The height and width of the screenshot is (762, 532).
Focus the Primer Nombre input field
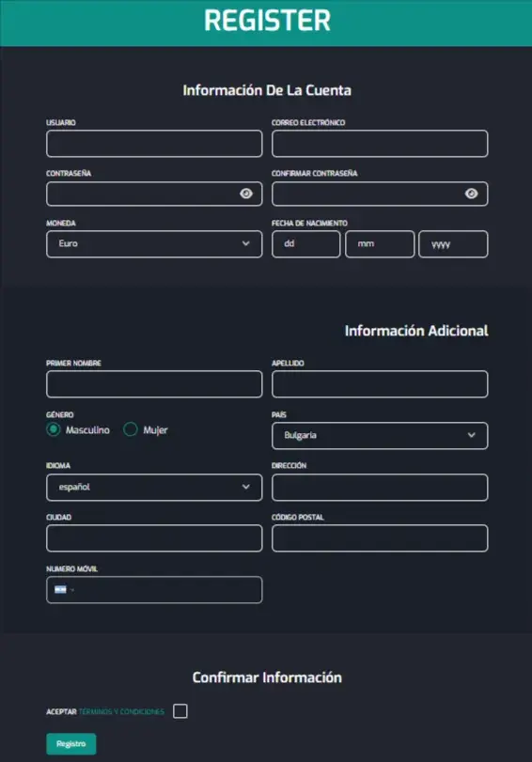tap(154, 384)
